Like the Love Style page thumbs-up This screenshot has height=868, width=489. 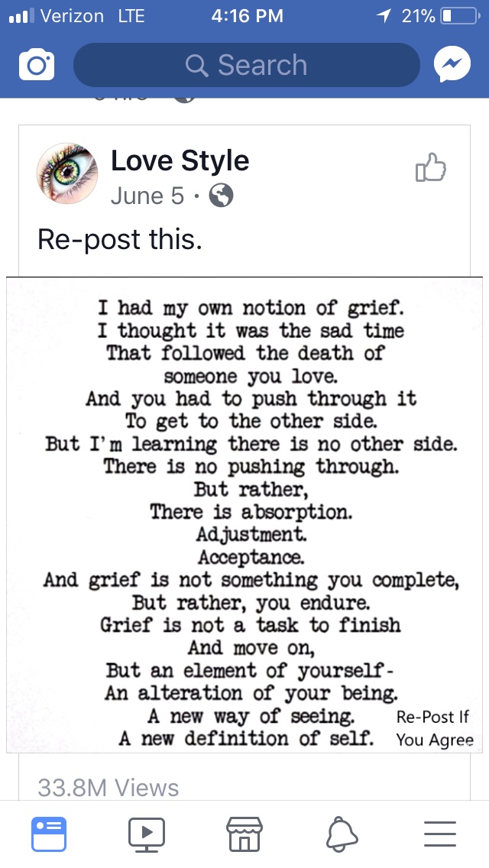point(430,167)
